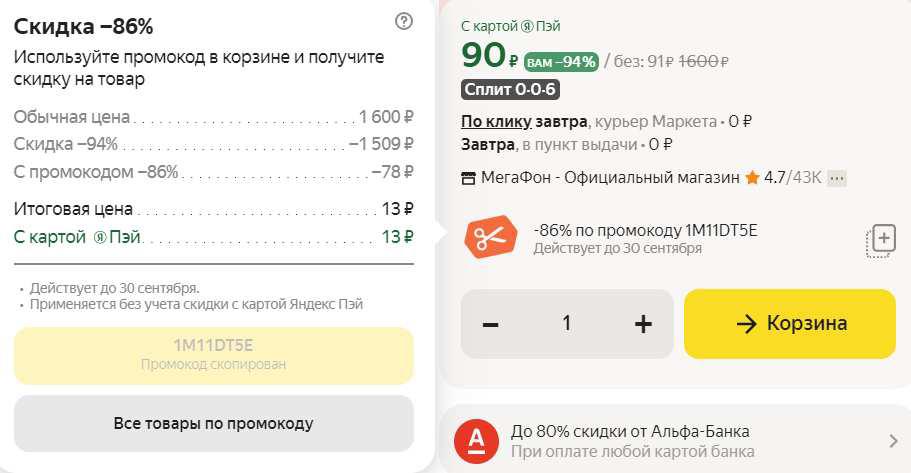Click the orange scissors coupon icon
Screen dimensions: 911x473
[x=490, y=236]
